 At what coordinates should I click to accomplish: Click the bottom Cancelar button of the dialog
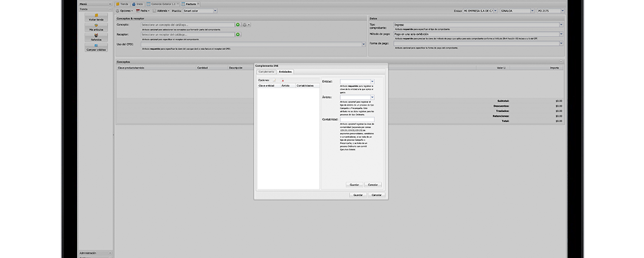[377, 195]
